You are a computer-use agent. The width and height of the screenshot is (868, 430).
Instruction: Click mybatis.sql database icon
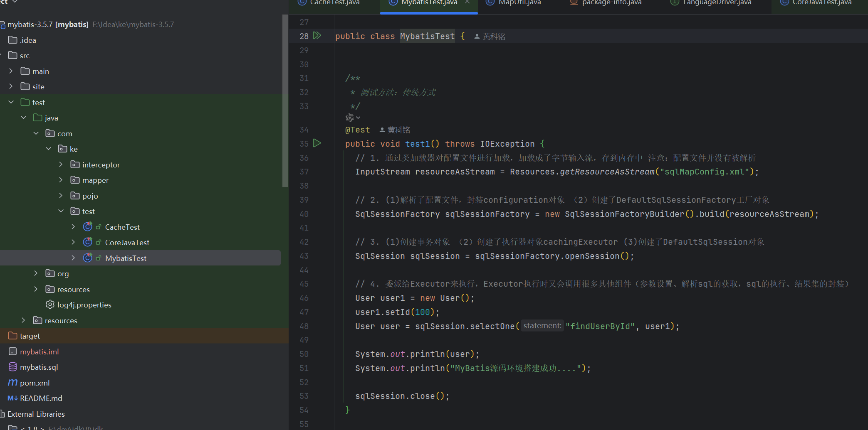coord(13,367)
